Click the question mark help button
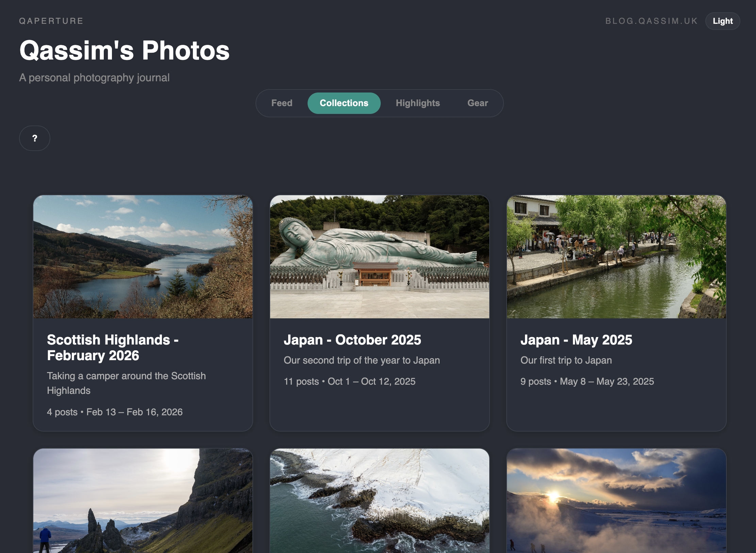The image size is (756, 553). pyautogui.click(x=35, y=138)
